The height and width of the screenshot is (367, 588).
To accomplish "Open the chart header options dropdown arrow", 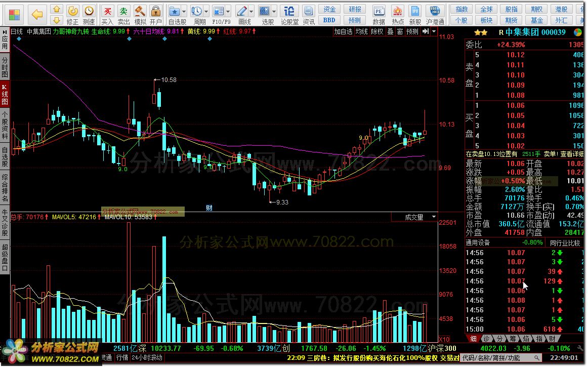I will (x=434, y=31).
